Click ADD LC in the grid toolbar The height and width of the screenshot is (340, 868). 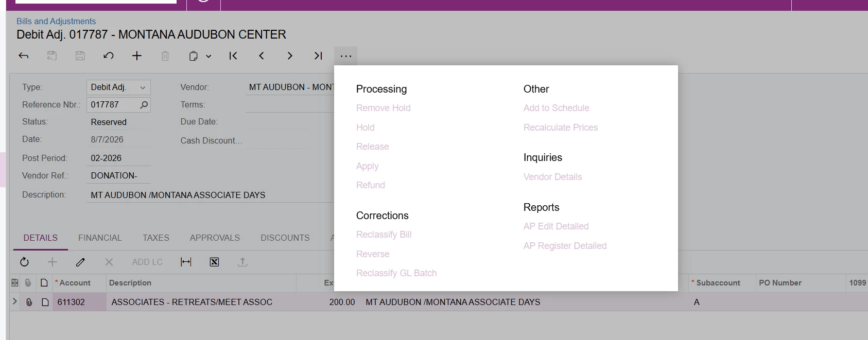pos(147,262)
